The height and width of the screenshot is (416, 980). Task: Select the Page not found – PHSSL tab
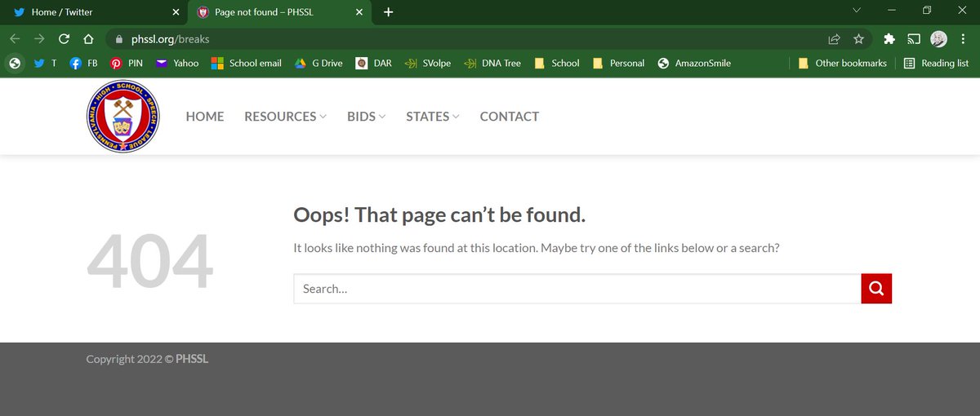click(281, 12)
